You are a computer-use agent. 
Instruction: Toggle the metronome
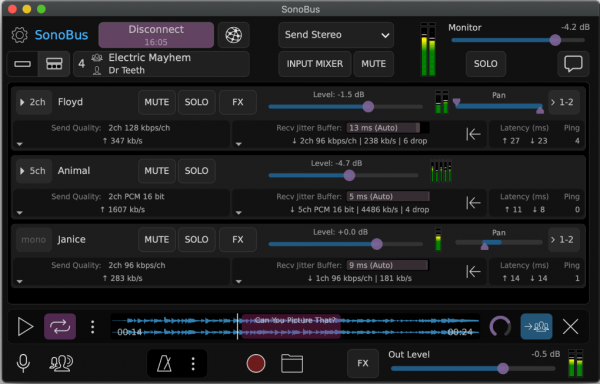(164, 363)
